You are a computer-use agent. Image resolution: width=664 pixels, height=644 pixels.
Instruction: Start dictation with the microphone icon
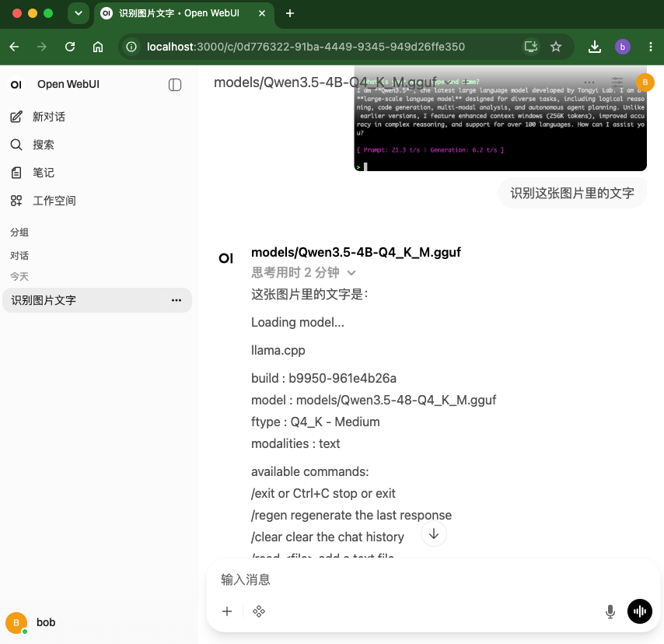click(x=610, y=611)
